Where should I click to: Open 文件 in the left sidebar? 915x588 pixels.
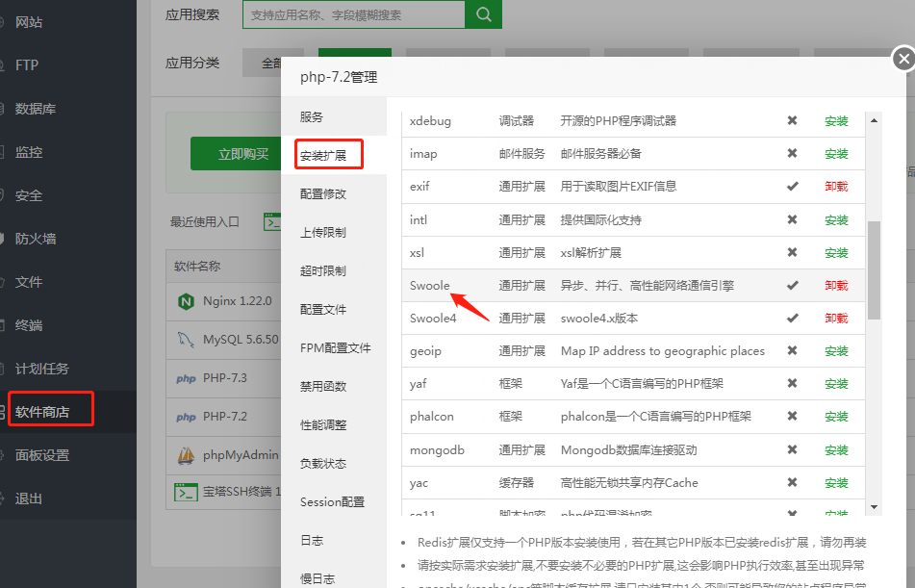[x=29, y=282]
